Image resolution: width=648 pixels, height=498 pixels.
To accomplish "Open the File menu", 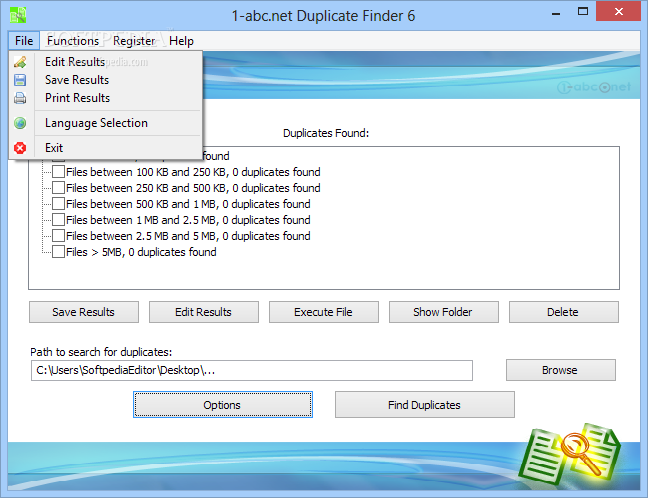I will [24, 41].
